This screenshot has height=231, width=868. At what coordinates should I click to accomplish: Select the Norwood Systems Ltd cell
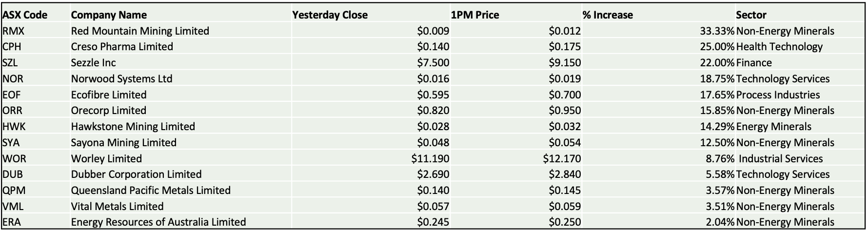coord(121,79)
